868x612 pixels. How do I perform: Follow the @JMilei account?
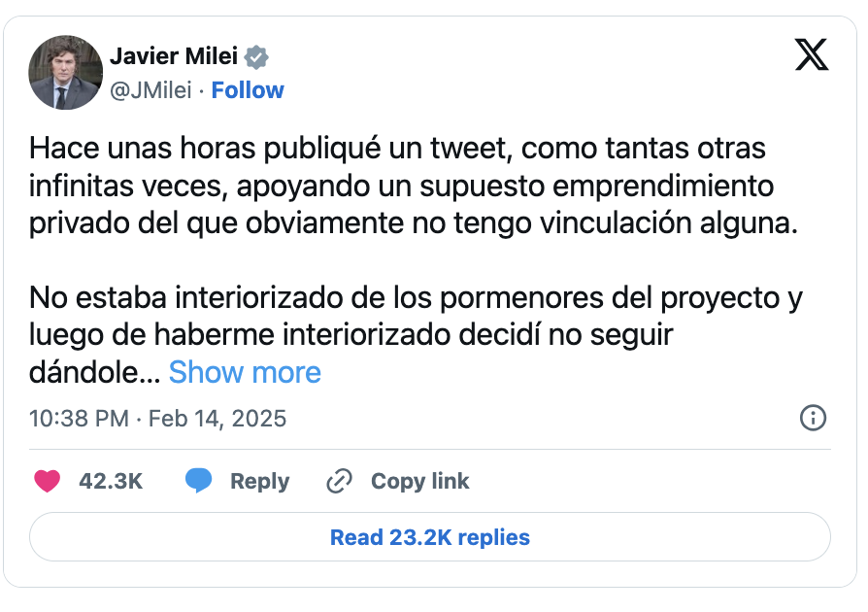[248, 90]
